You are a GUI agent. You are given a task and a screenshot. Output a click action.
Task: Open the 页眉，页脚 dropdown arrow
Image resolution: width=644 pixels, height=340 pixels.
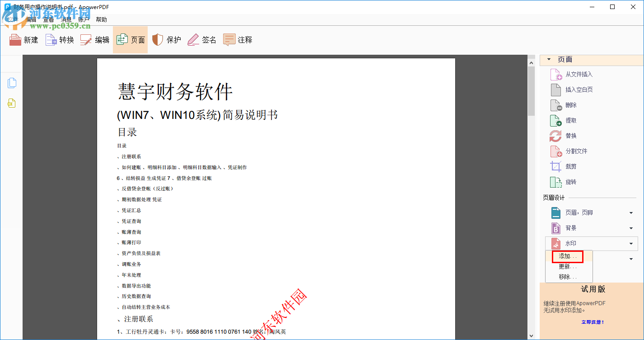(x=631, y=212)
